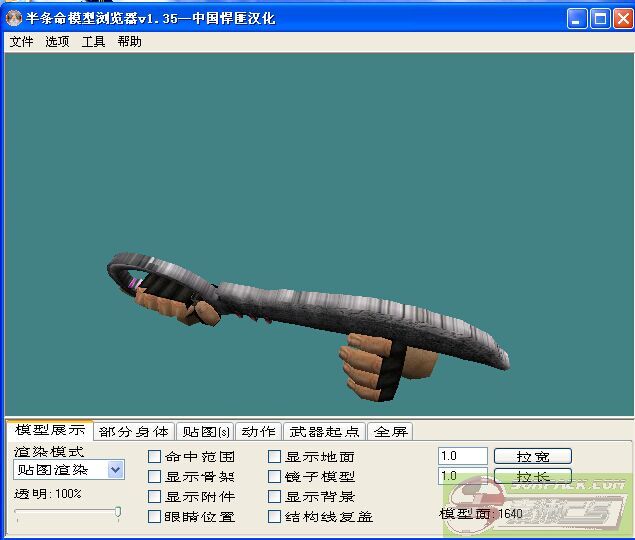This screenshot has height=540, width=635.
Task: Check the 镜子模型 option
Action: 275,477
